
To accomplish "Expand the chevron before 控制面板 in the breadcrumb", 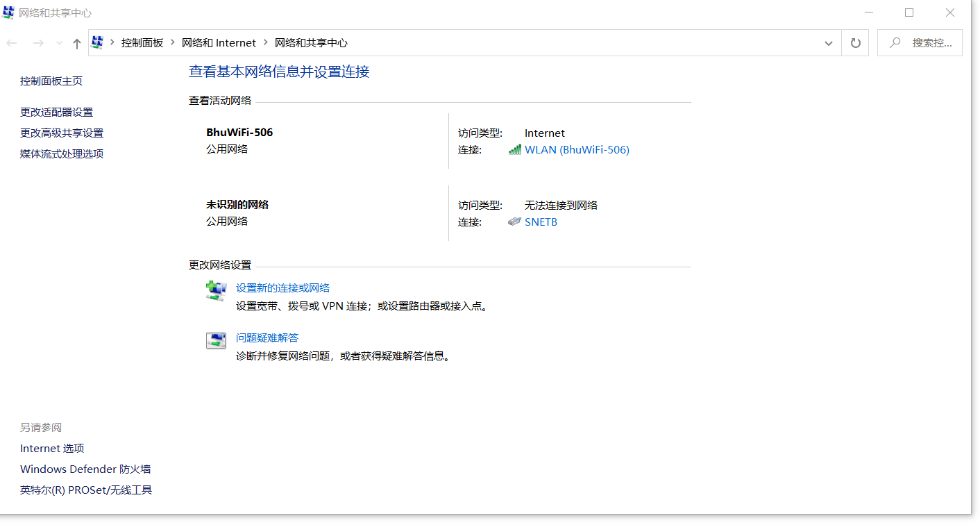I will (112, 42).
